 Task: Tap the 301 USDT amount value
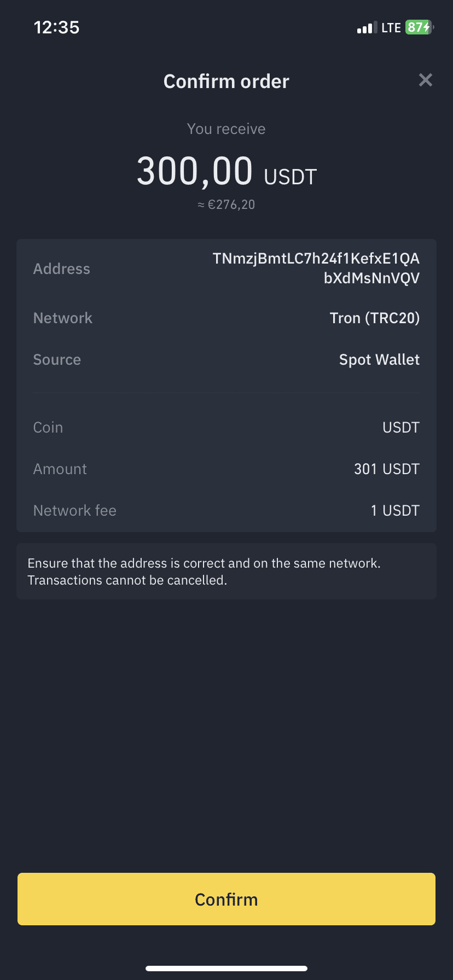pos(386,469)
